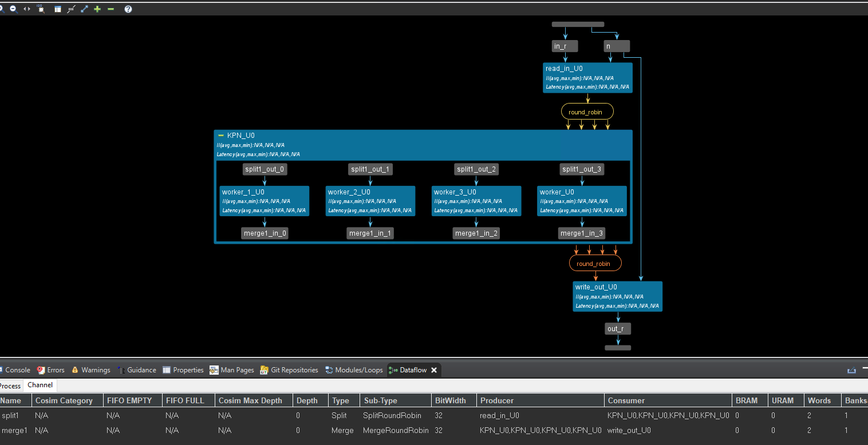Sort by the Sub-Type column header
The width and height of the screenshot is (868, 445).
[x=396, y=400]
